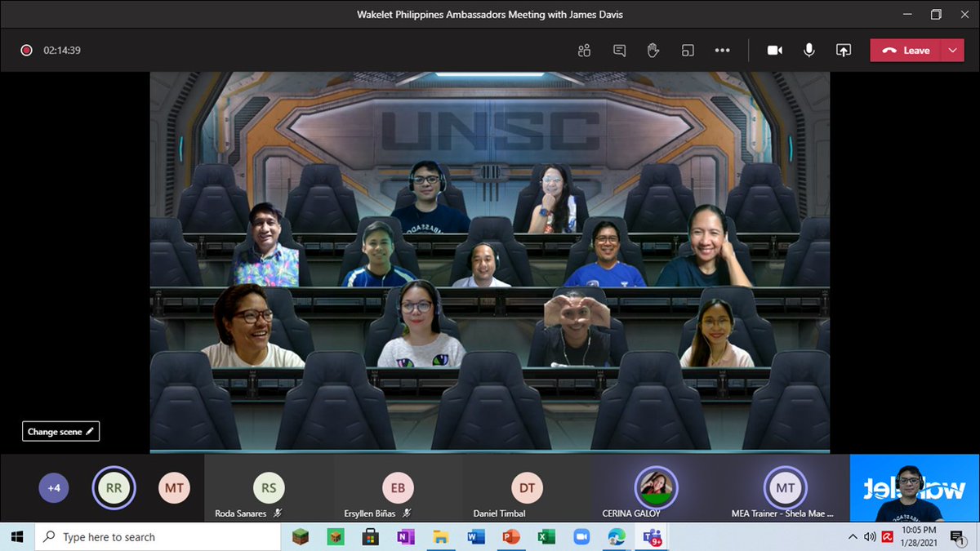Select the Ersyllen Biñas participant tile
980x551 pixels.
398,488
